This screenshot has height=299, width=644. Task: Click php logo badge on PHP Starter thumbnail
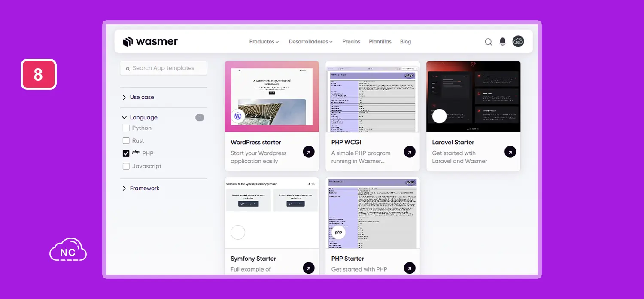click(x=338, y=232)
